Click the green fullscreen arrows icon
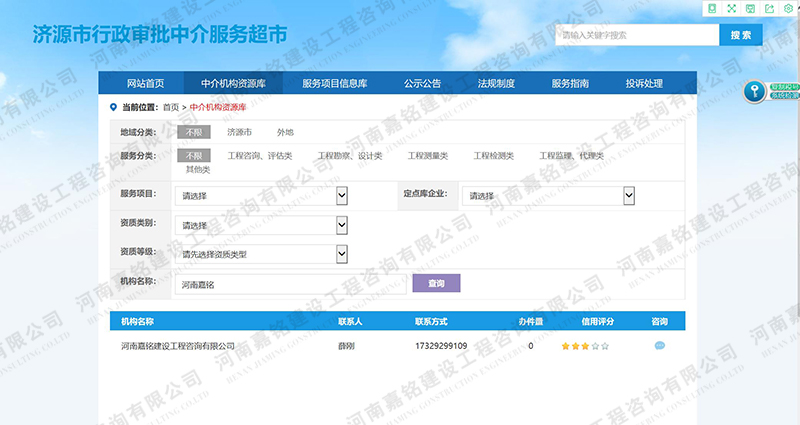Screen dimensions: 800x425 [x=732, y=8]
